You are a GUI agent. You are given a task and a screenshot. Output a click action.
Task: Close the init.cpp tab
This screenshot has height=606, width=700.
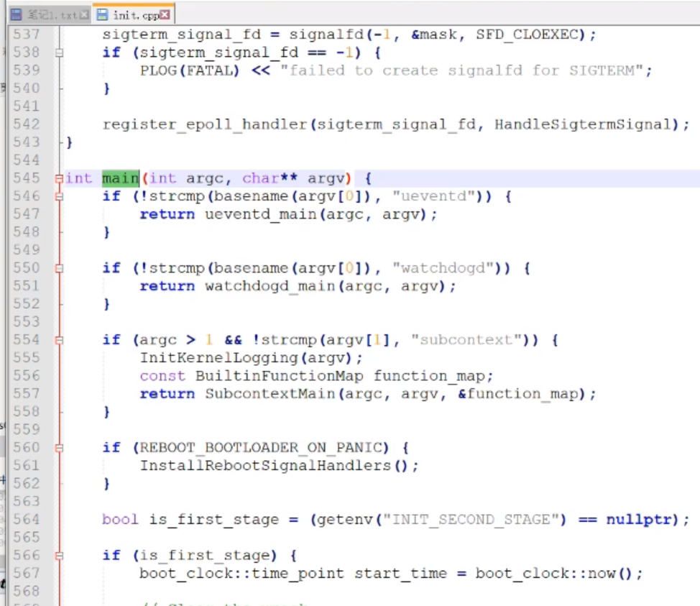click(x=165, y=15)
